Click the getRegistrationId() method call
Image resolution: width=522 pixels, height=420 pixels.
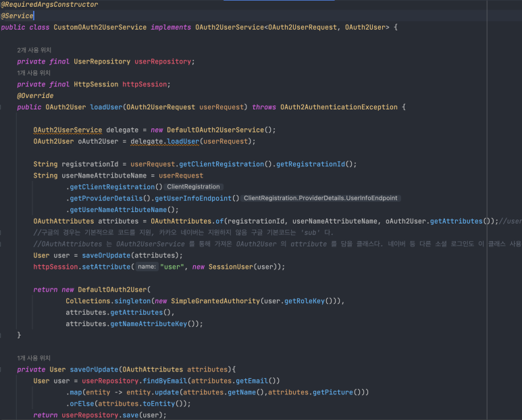(314, 164)
